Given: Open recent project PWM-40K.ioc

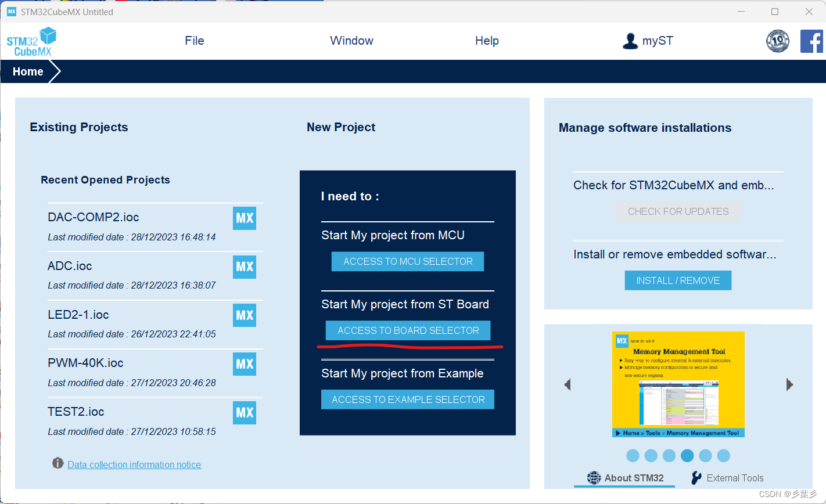Looking at the screenshot, I should click(85, 363).
